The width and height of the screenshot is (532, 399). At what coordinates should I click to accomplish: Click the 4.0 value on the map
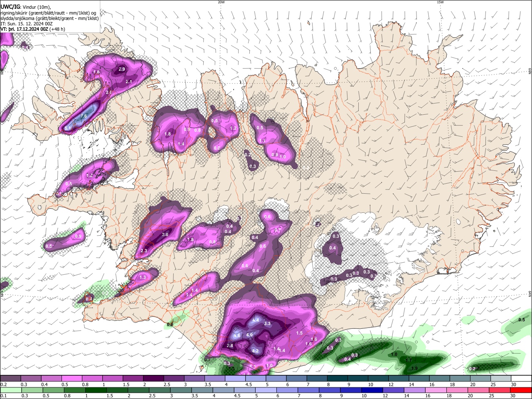(249, 335)
